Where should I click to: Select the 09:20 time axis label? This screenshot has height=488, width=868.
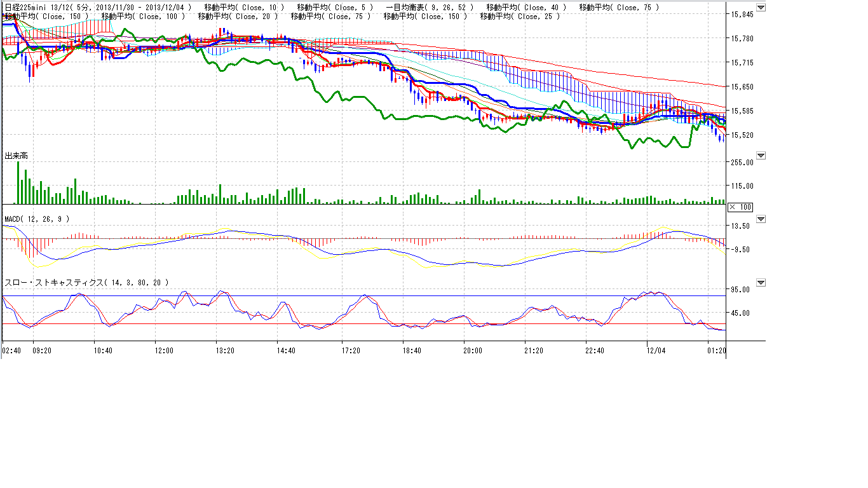tap(43, 351)
